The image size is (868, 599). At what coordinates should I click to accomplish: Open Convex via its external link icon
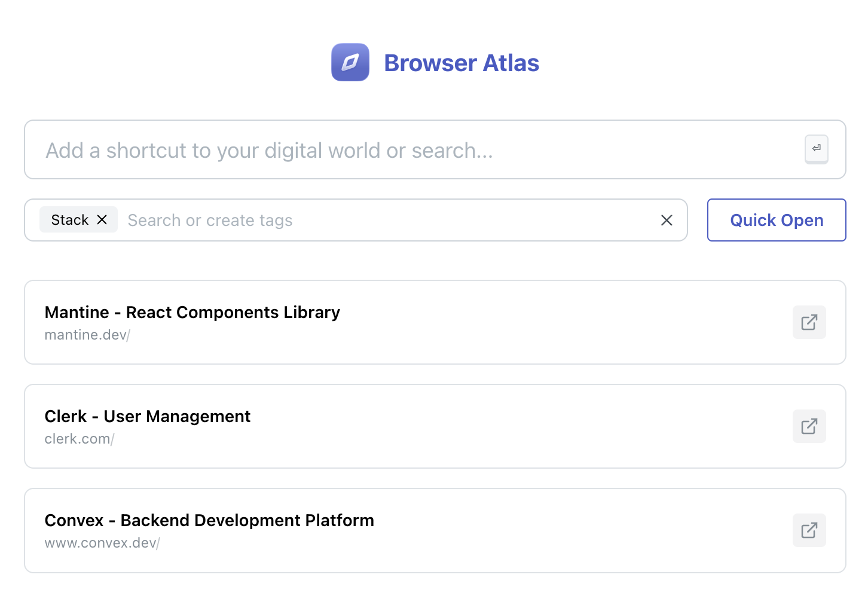coord(809,530)
